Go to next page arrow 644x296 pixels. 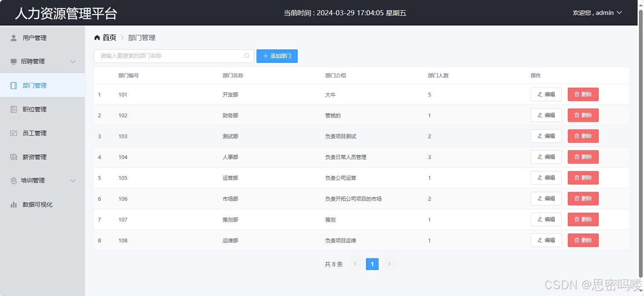pyautogui.click(x=389, y=264)
